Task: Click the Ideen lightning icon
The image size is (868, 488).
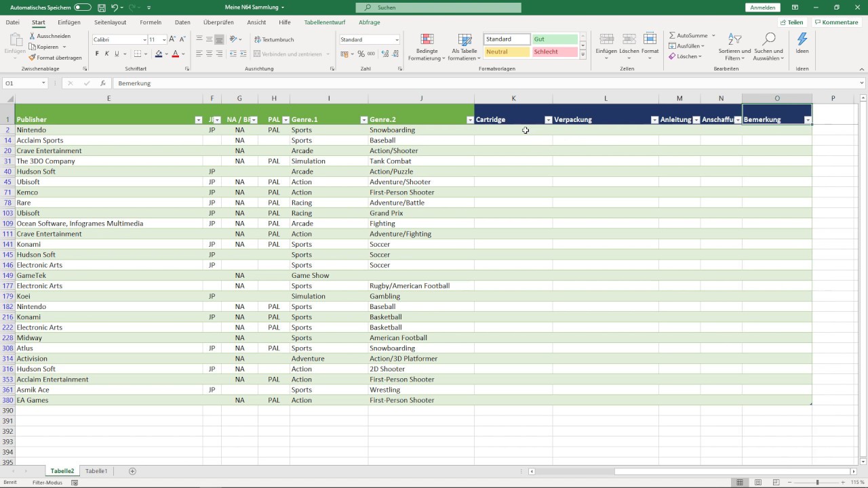Action: point(802,39)
